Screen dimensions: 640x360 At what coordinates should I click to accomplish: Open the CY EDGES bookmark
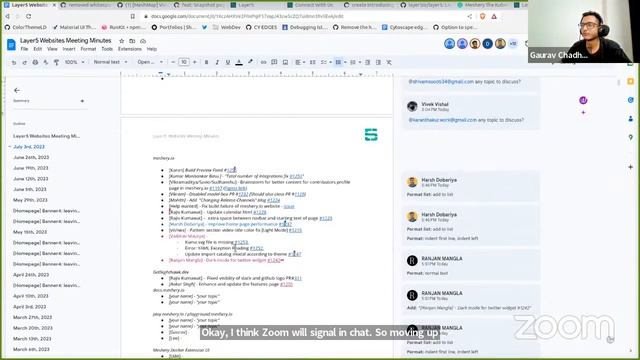[x=261, y=27]
